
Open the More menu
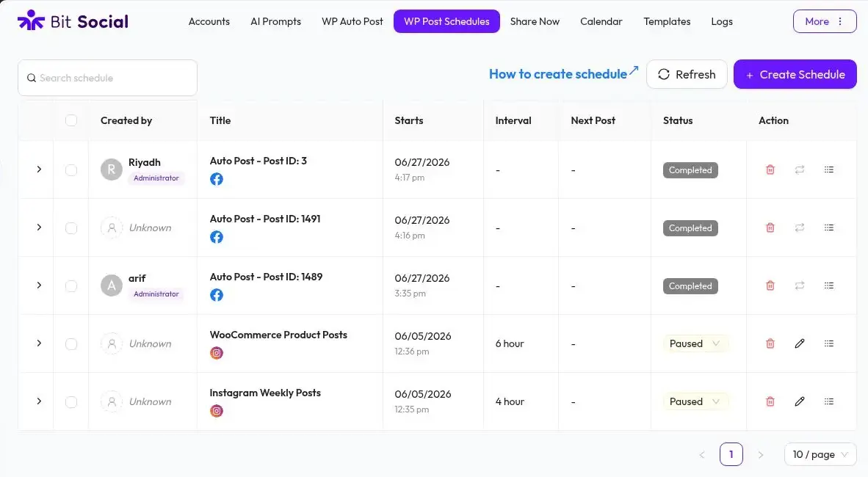824,21
